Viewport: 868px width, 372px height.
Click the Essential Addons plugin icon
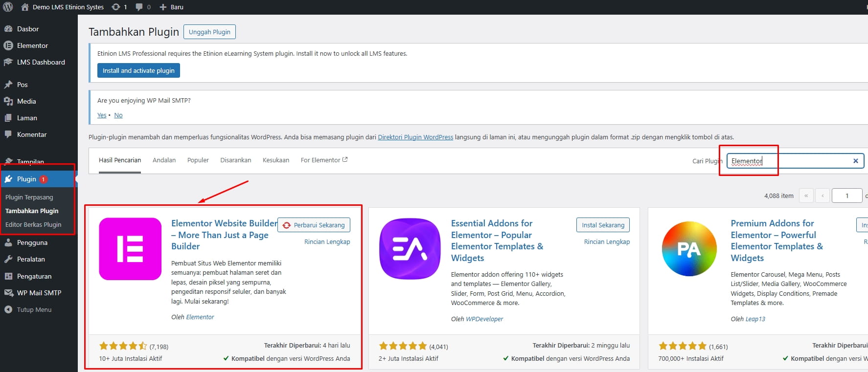point(410,249)
